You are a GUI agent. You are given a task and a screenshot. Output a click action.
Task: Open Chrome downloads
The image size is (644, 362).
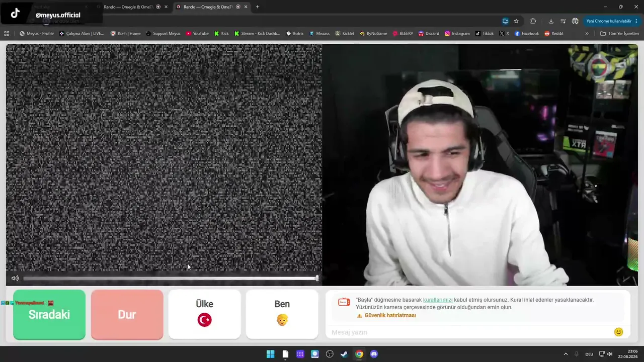(x=551, y=21)
